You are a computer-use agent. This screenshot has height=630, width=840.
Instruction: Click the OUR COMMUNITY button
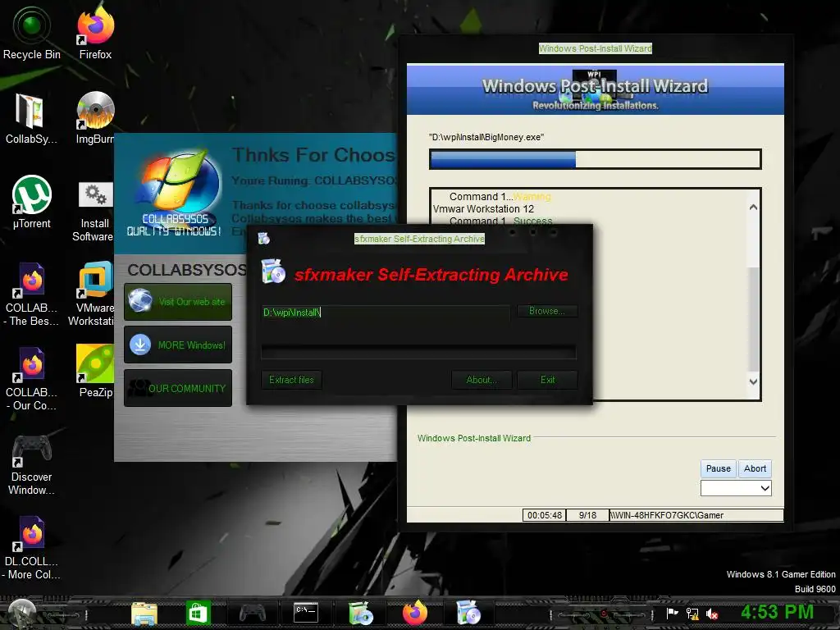click(x=178, y=388)
